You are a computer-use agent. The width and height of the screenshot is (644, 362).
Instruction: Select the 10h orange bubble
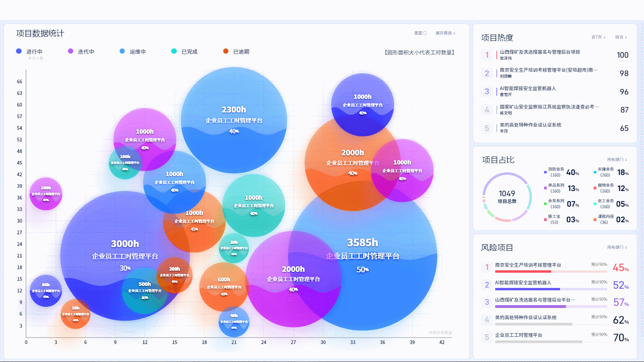(76, 314)
